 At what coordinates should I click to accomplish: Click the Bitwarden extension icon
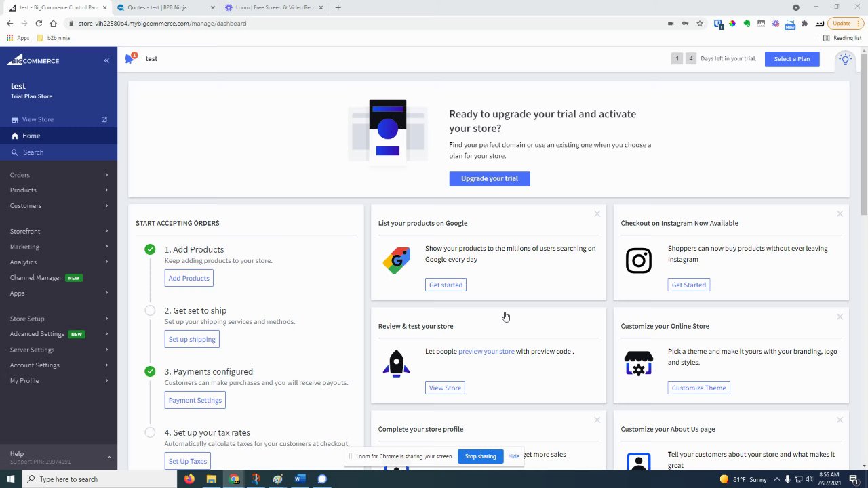[719, 24]
